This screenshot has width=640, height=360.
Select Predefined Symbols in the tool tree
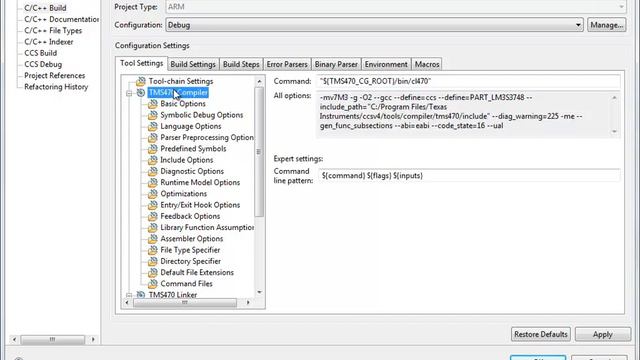193,149
